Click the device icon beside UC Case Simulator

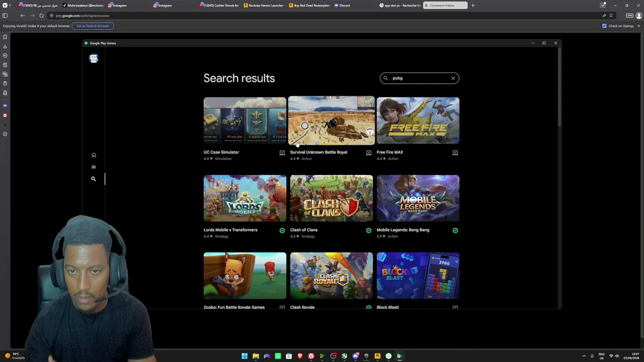(282, 153)
